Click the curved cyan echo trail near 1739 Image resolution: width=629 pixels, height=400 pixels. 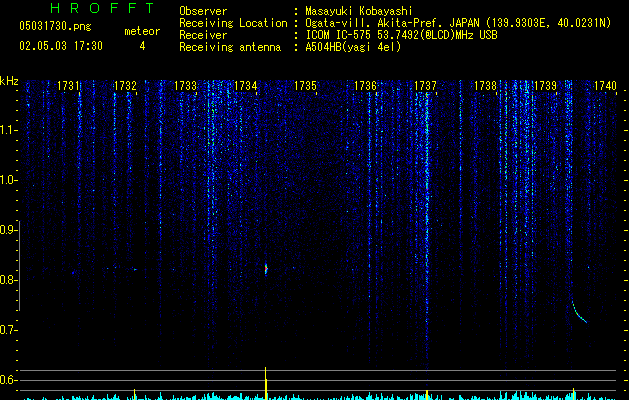click(x=579, y=312)
